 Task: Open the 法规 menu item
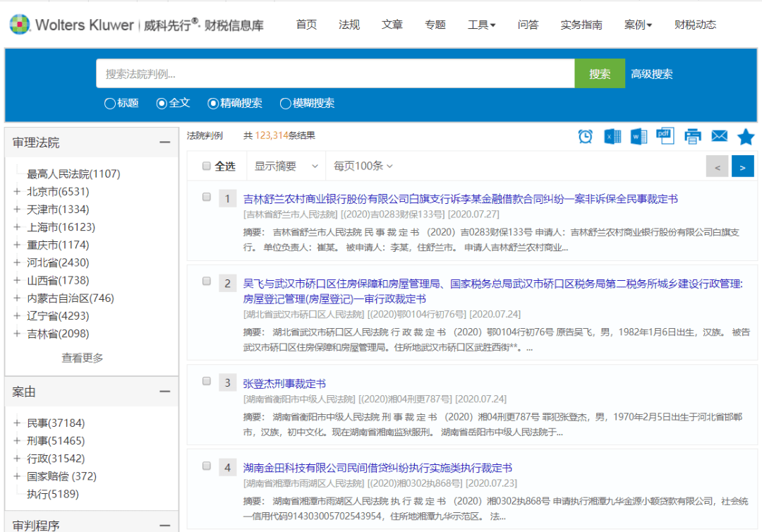coord(349,25)
